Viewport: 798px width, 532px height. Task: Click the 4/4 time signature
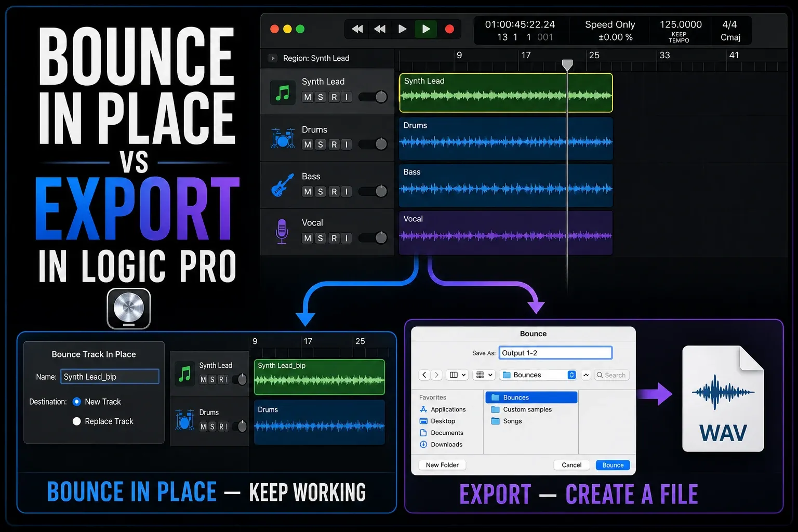click(729, 24)
